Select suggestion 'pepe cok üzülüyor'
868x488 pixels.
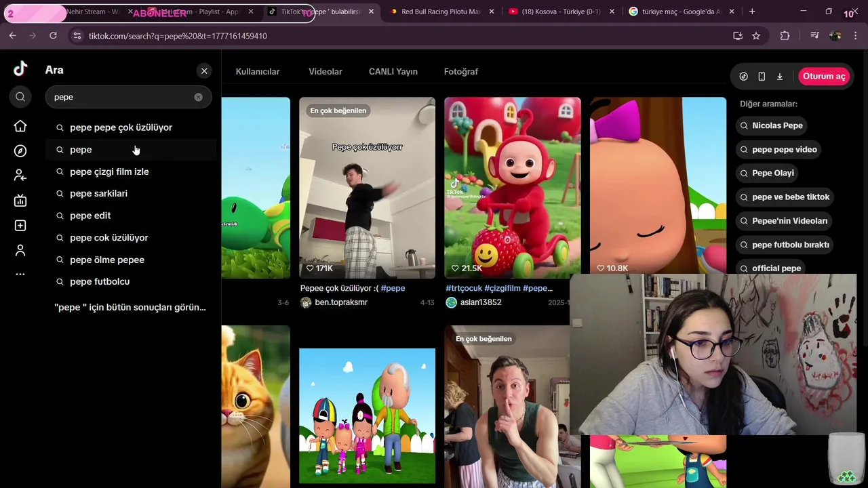point(131,238)
